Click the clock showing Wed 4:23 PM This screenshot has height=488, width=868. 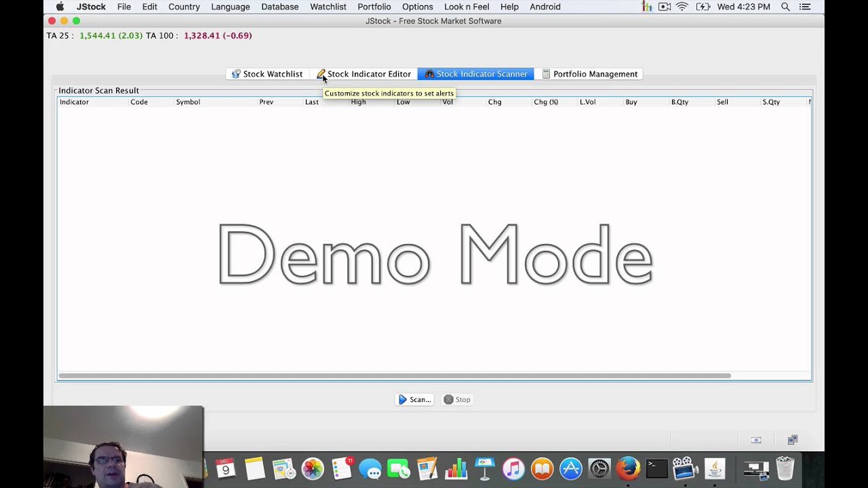[x=744, y=7]
